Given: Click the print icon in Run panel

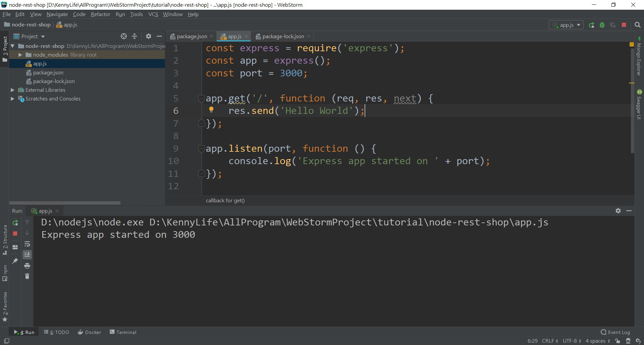Looking at the screenshot, I should click(27, 266).
